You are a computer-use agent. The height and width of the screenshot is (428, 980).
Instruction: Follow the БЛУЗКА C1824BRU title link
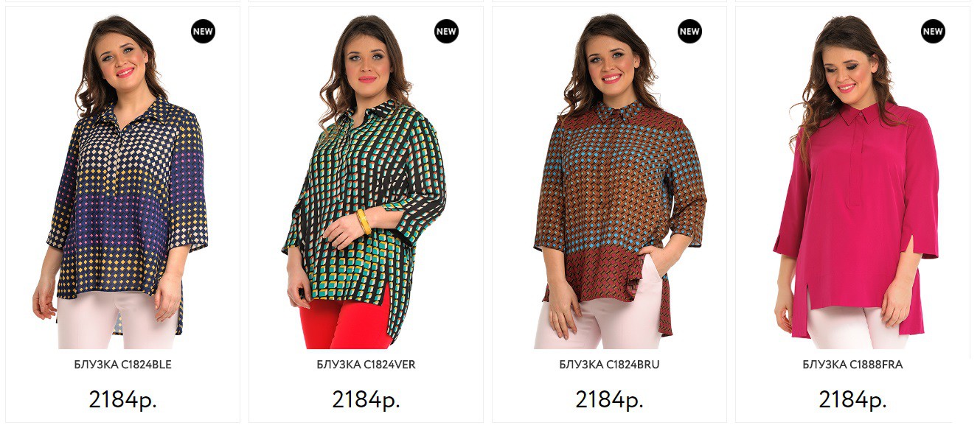coord(609,365)
